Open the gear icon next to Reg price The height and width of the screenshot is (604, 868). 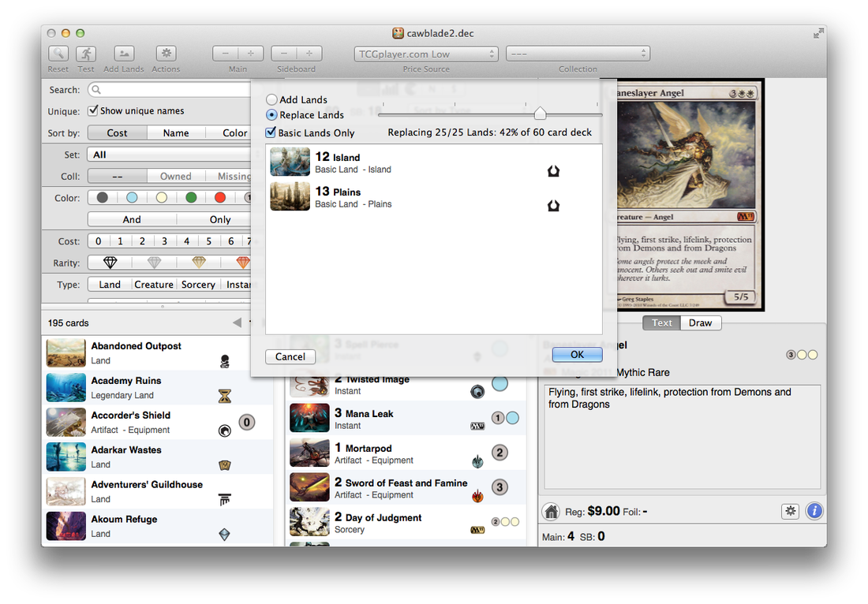coord(790,511)
